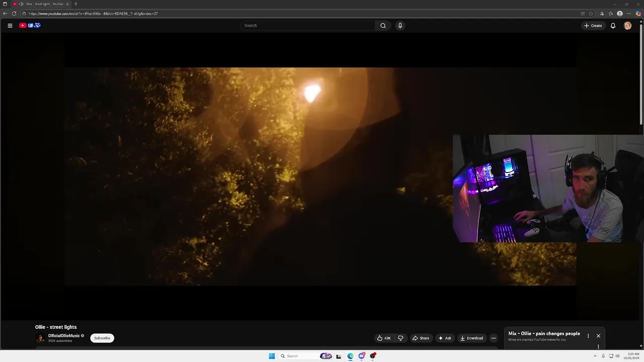Viewport: 644px width, 362px height.
Task: Open the video's more actions ellipsis
Action: [494, 338]
